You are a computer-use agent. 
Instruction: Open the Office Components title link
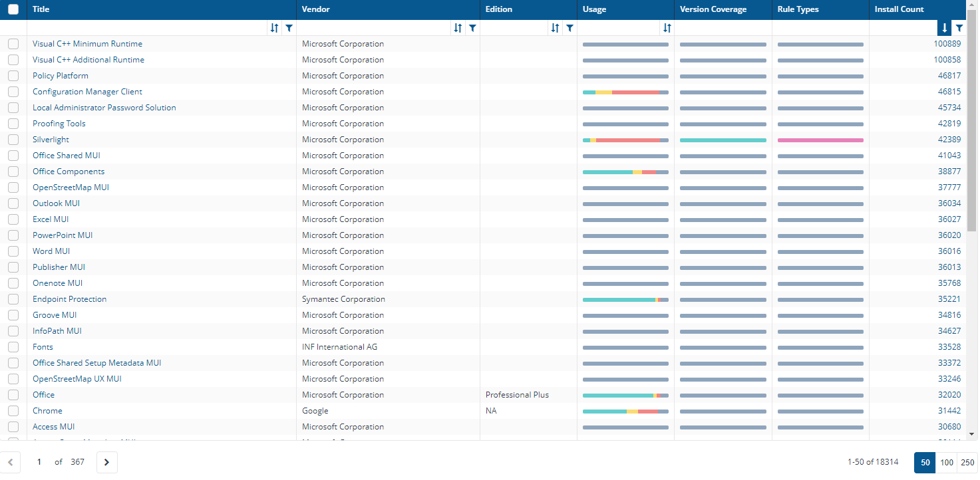click(x=69, y=172)
